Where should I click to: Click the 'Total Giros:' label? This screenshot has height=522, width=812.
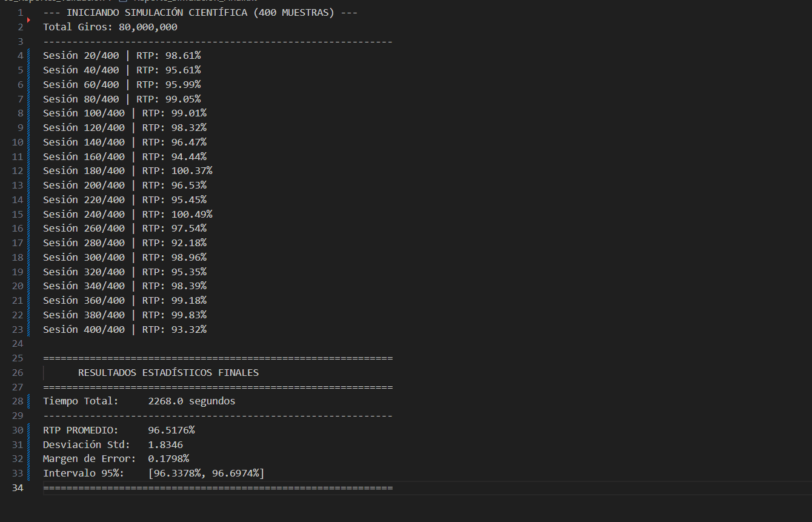tap(78, 27)
